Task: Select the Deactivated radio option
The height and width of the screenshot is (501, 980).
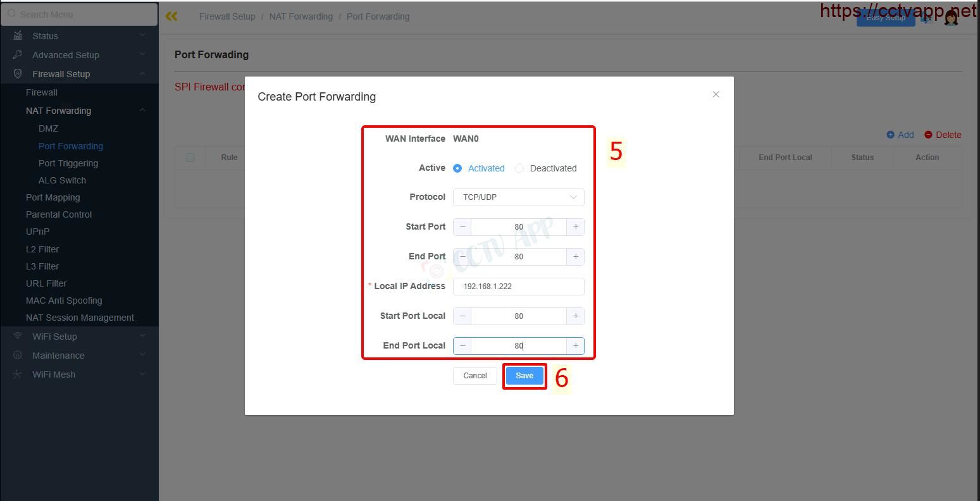Action: click(x=519, y=168)
